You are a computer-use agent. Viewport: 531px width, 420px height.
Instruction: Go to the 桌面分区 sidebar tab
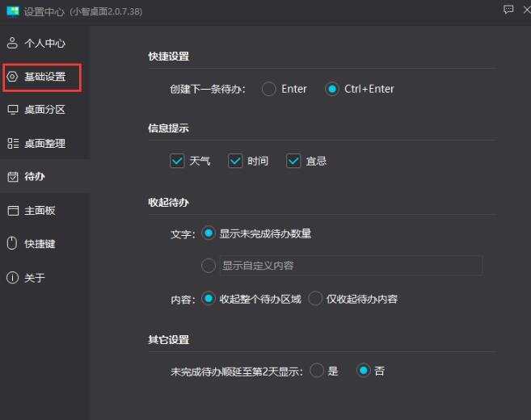click(45, 110)
